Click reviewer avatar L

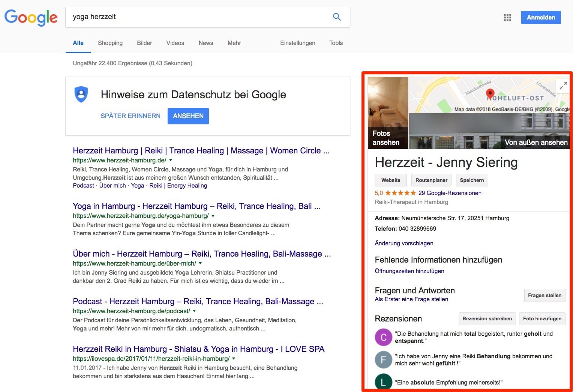click(x=383, y=382)
